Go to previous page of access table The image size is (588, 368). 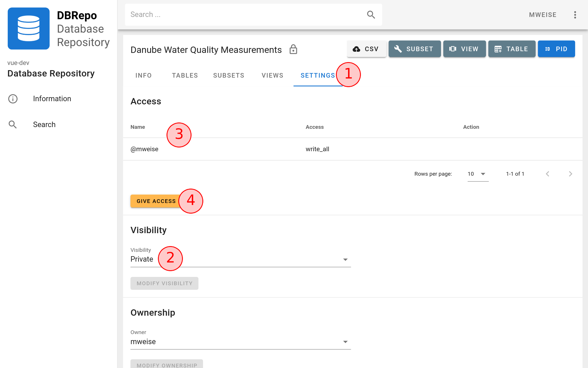548,174
